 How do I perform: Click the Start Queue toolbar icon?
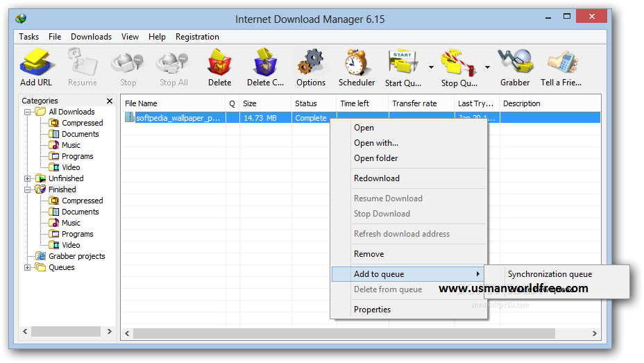click(403, 62)
